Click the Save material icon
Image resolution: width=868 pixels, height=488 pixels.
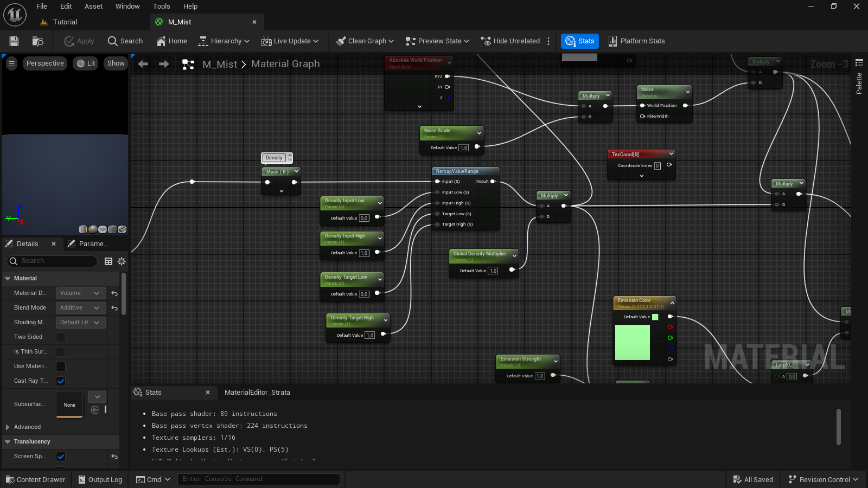tap(14, 41)
